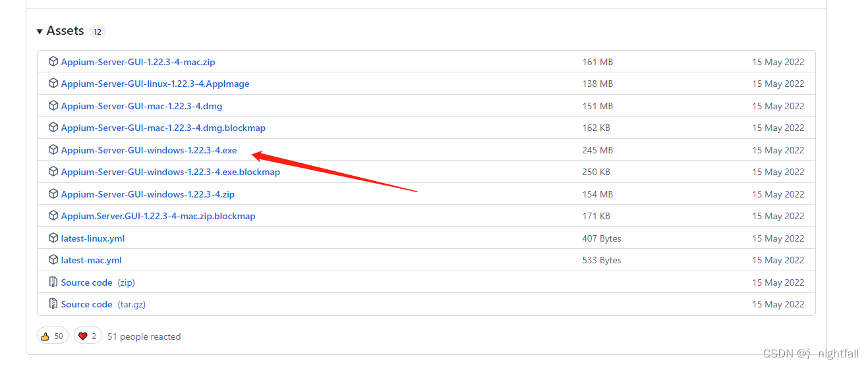The height and width of the screenshot is (366, 868).
Task: Click file-zip icon beside Source code (tar.gz)
Action: click(x=53, y=304)
